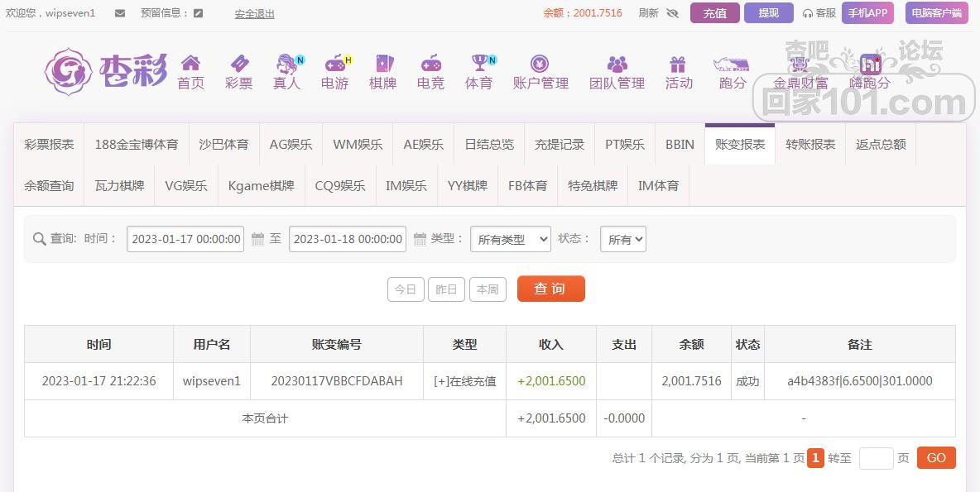Click 账变编号 20230117VBBCFDABAH cell
Viewport: 980px width, 492px height.
(337, 381)
